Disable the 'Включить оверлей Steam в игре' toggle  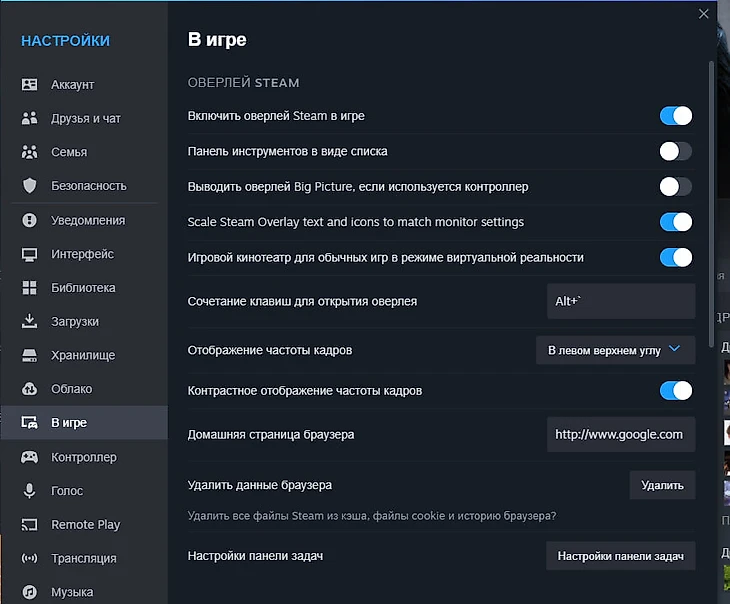click(675, 116)
